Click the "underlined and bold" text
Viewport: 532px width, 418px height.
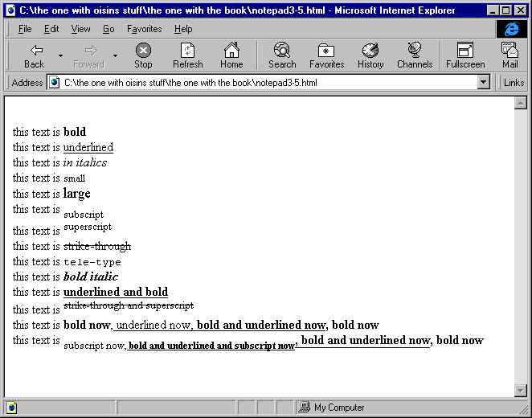point(116,292)
